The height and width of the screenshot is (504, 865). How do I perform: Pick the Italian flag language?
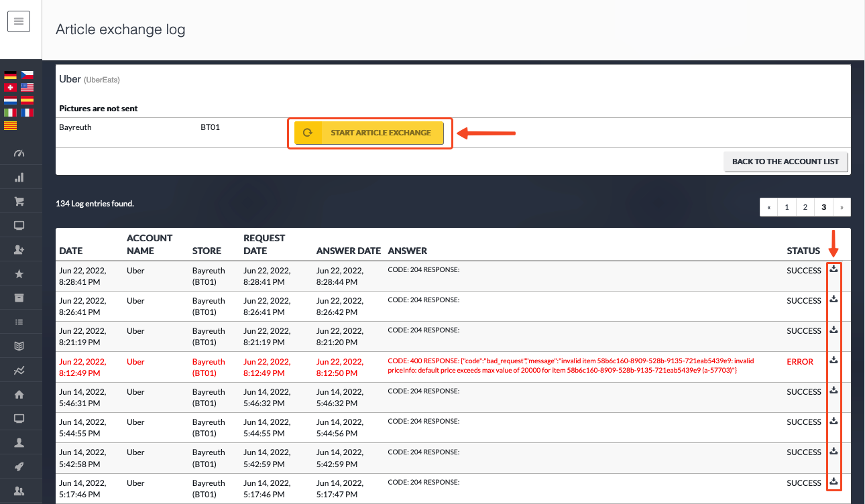pyautogui.click(x=10, y=113)
